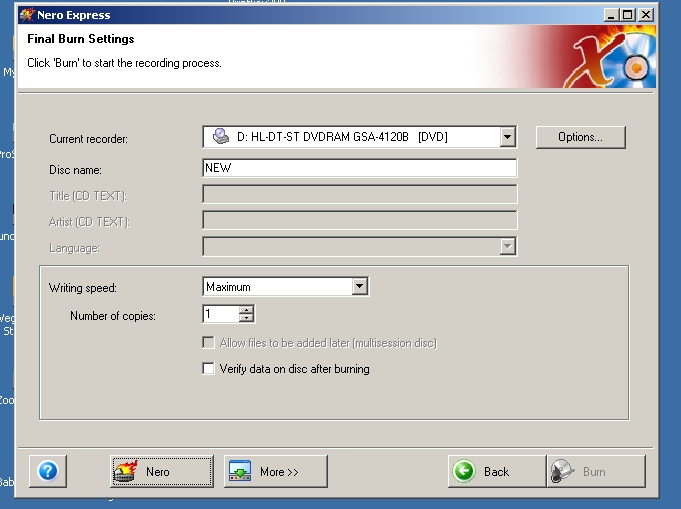Click the 'Number of copies:' label

[113, 316]
